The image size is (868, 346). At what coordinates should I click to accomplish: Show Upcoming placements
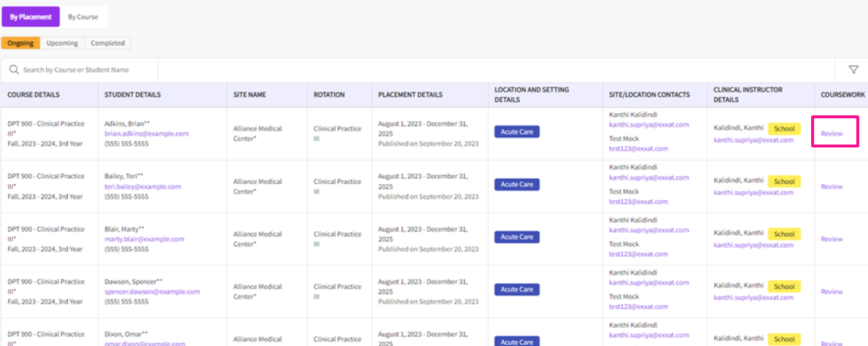pyautogui.click(x=62, y=43)
